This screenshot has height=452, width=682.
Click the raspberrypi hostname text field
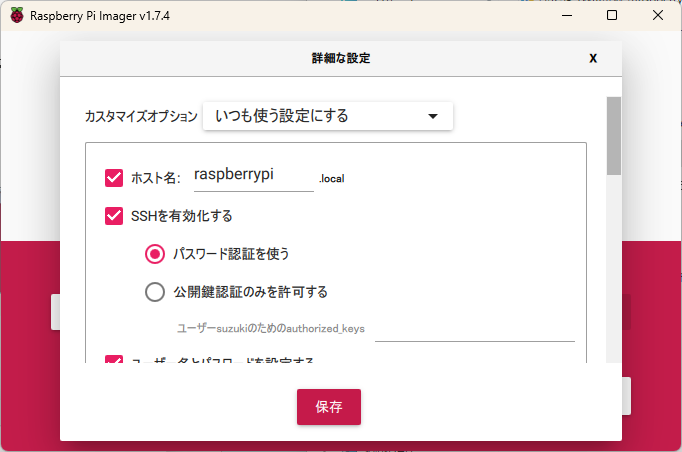coord(253,176)
